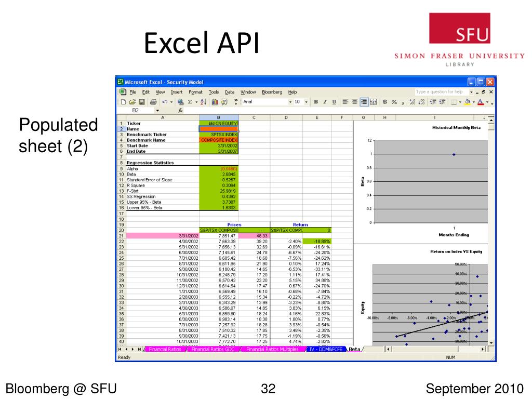
Task: Select row 10 header for Beta
Action: (121, 175)
